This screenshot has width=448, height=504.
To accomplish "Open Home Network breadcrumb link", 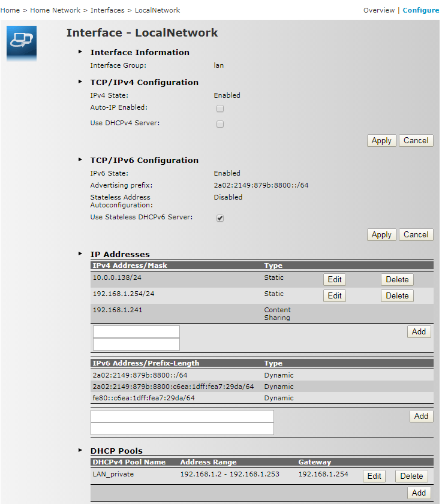I will (x=55, y=10).
